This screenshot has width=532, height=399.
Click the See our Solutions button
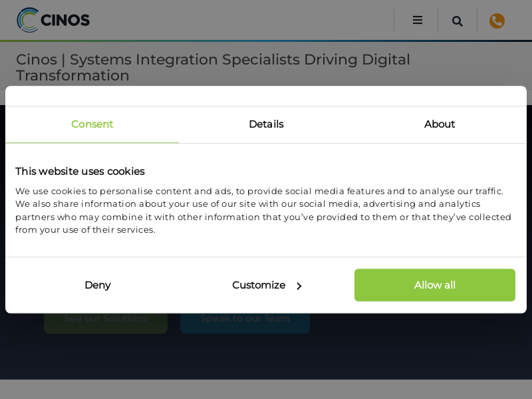click(106, 323)
